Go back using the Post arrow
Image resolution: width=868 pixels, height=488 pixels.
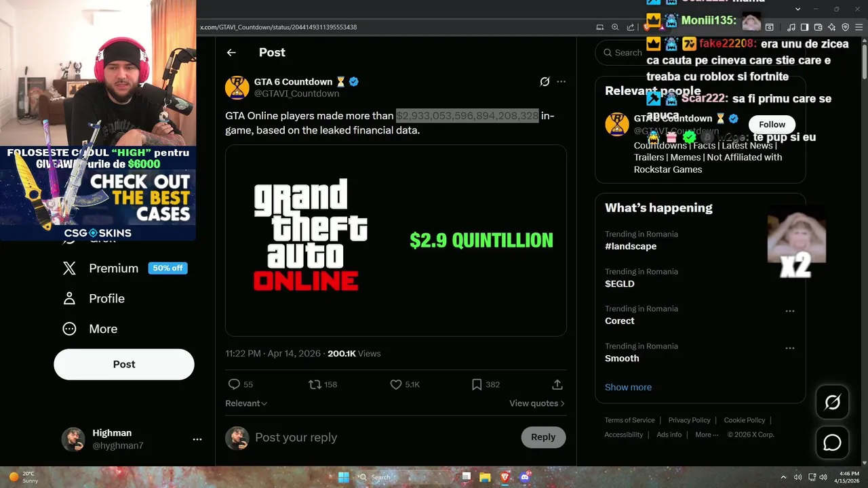pyautogui.click(x=231, y=52)
